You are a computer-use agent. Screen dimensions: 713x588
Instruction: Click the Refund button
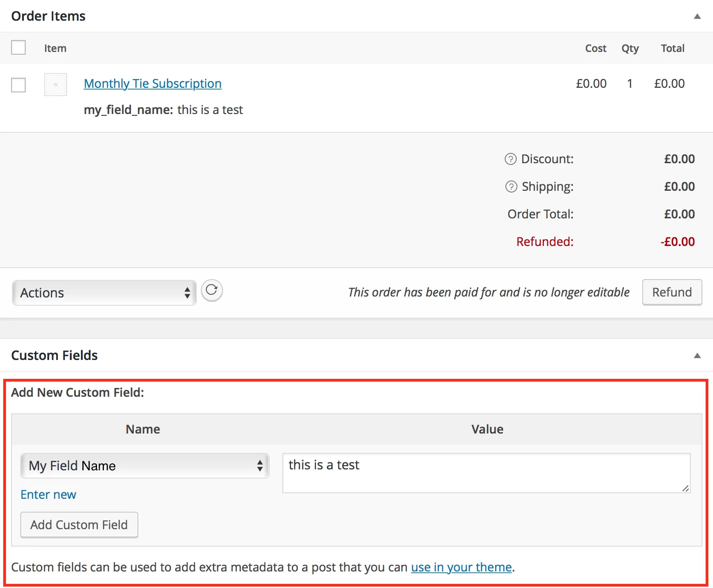[x=672, y=292]
